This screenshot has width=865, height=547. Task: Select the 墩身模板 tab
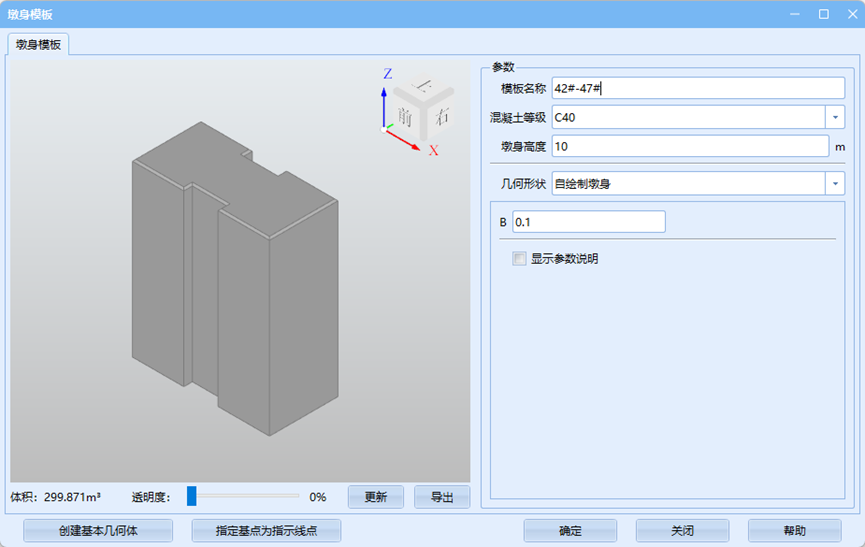[38, 45]
